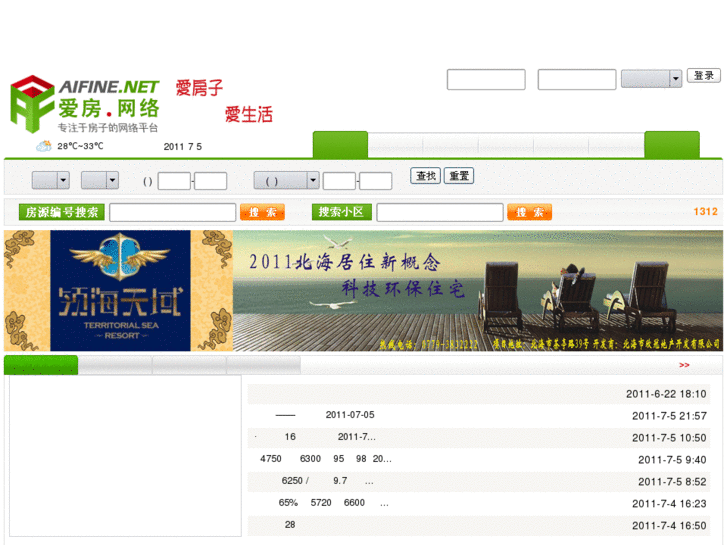Focus the second login field beside the dropdown
727x545 pixels.
coord(577,79)
